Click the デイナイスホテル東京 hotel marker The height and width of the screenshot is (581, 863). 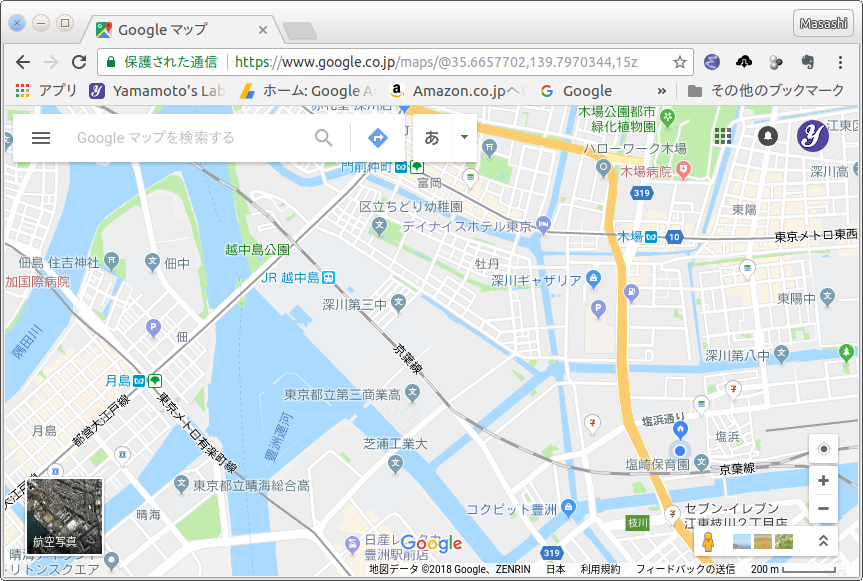pos(543,225)
